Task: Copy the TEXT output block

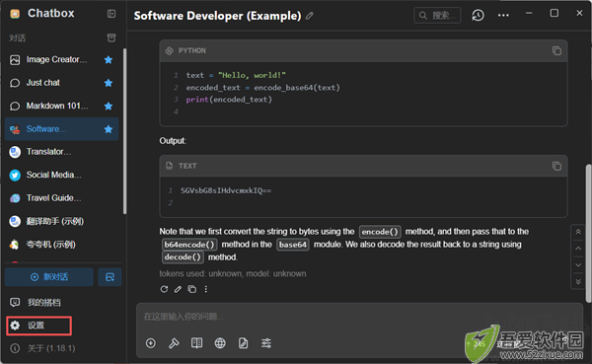Action: pos(556,166)
